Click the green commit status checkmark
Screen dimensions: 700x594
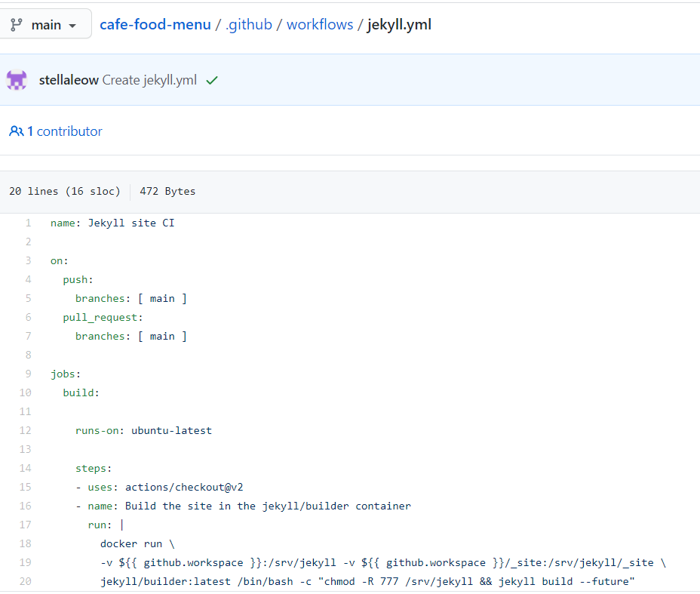click(210, 78)
